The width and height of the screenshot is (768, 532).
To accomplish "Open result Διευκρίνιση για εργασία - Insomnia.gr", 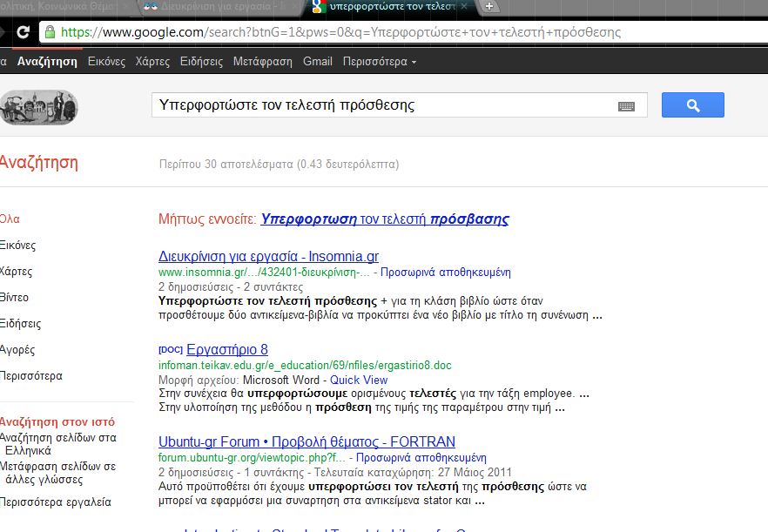I will (x=268, y=256).
